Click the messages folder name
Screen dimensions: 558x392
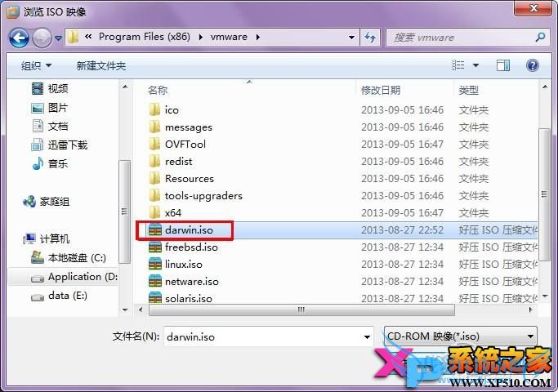click(189, 127)
